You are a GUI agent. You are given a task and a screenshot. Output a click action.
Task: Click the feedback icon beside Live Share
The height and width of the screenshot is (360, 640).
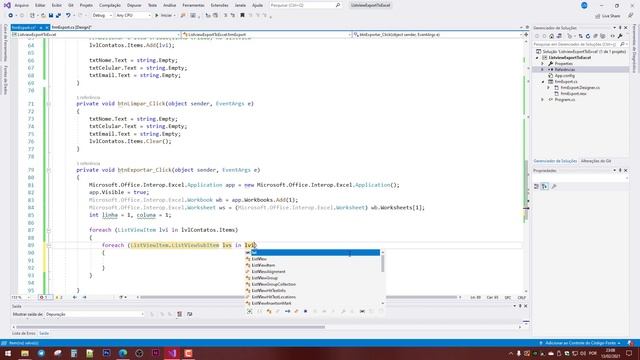(x=631, y=16)
